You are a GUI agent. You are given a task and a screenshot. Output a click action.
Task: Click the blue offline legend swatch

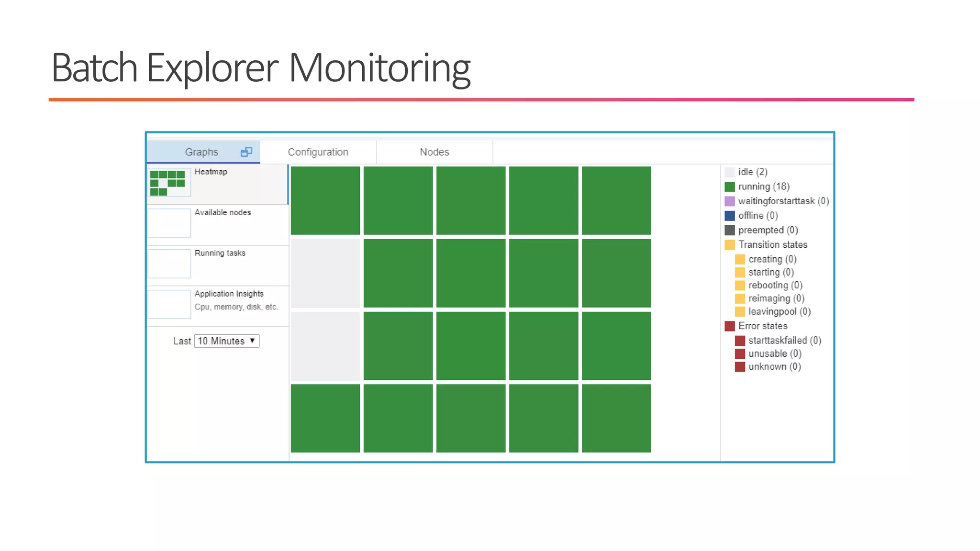[730, 216]
